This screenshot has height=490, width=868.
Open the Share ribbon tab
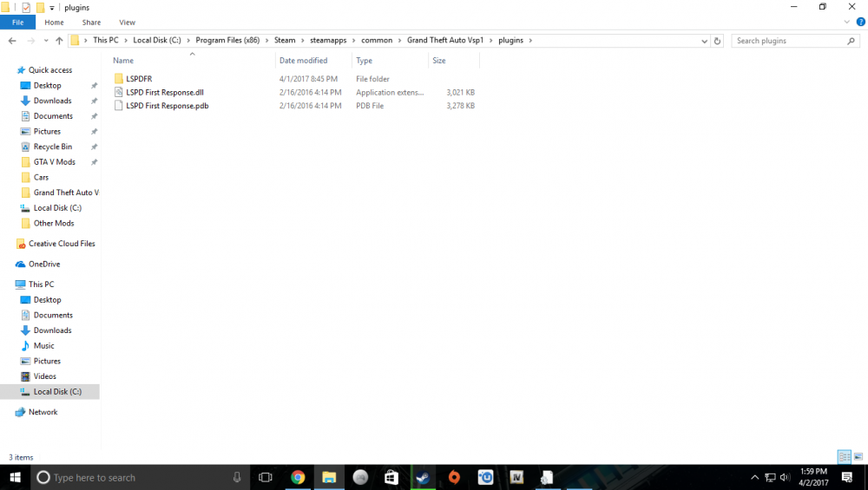point(91,23)
